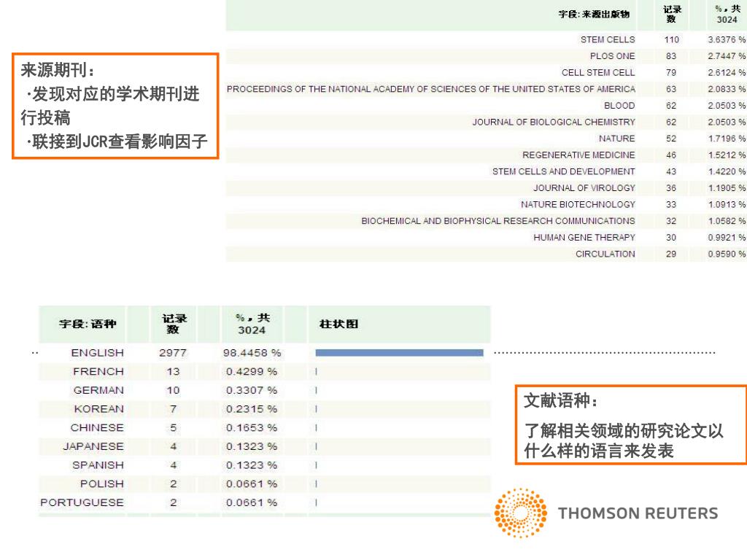747x560 pixels.
Task: Click the Thomson Reuters logo icon
Action: 521,513
